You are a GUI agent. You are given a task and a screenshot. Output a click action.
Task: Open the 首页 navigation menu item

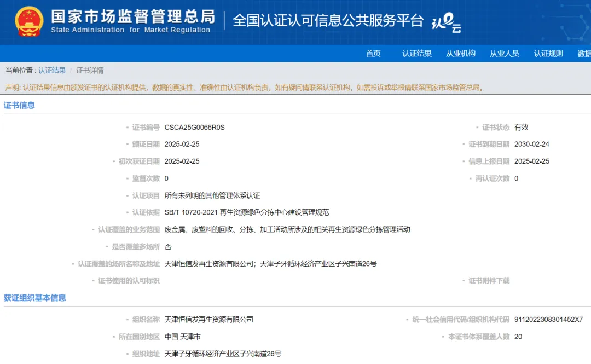pyautogui.click(x=373, y=54)
